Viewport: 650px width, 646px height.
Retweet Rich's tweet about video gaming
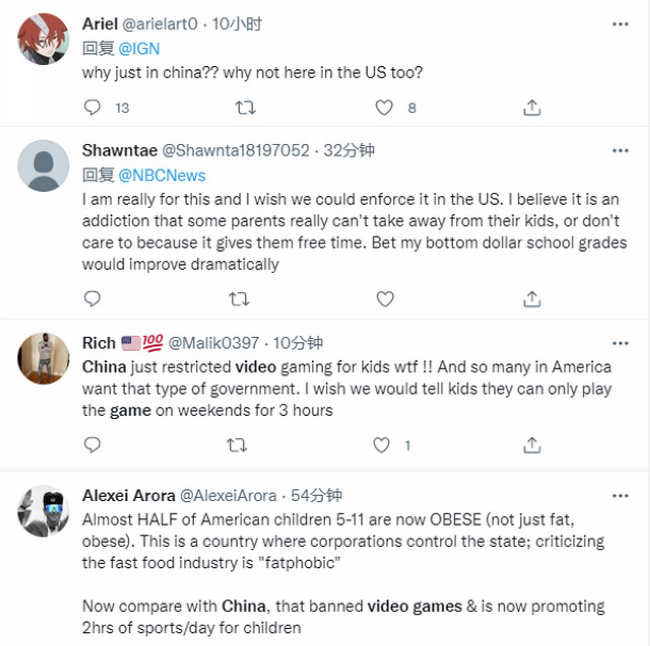pyautogui.click(x=237, y=445)
